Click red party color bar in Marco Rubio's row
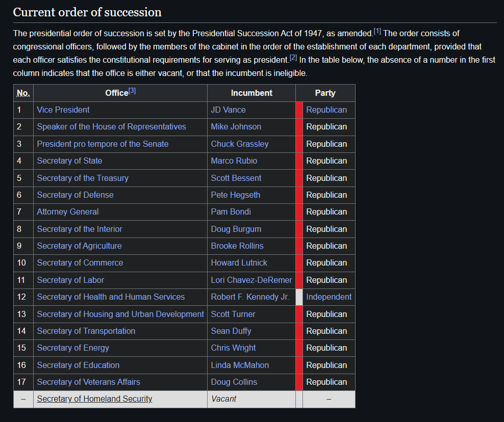504x422 pixels. pyautogui.click(x=299, y=161)
